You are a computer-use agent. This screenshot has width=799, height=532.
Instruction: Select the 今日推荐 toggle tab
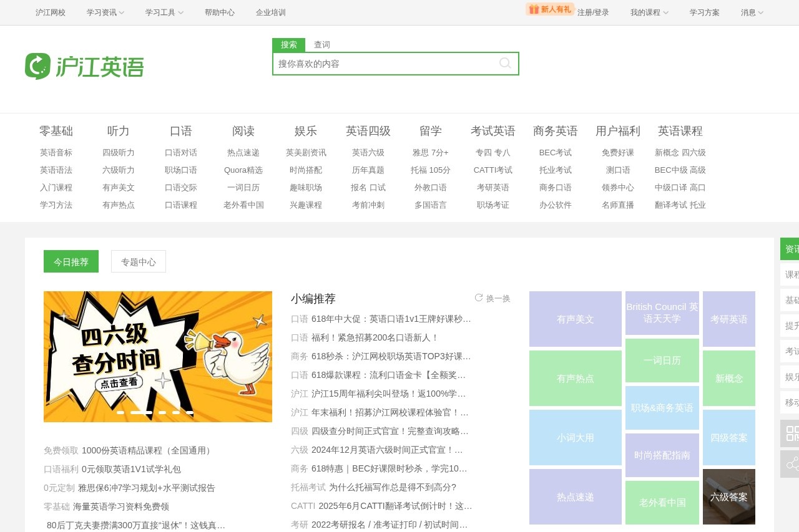pyautogui.click(x=71, y=261)
